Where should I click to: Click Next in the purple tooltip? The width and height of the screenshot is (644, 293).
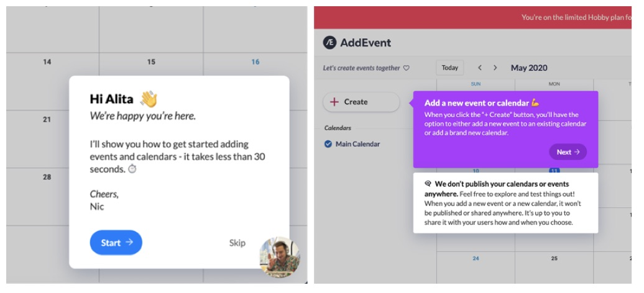click(568, 152)
